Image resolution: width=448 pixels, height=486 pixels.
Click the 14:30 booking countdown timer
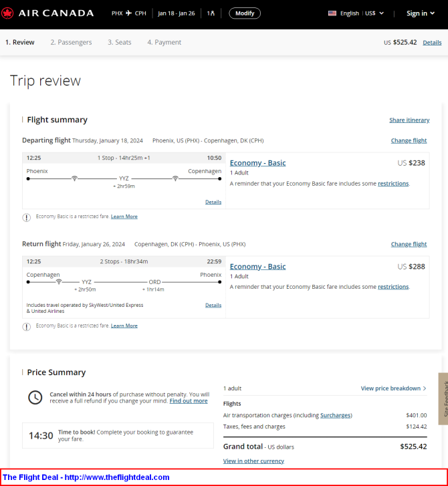click(x=41, y=436)
